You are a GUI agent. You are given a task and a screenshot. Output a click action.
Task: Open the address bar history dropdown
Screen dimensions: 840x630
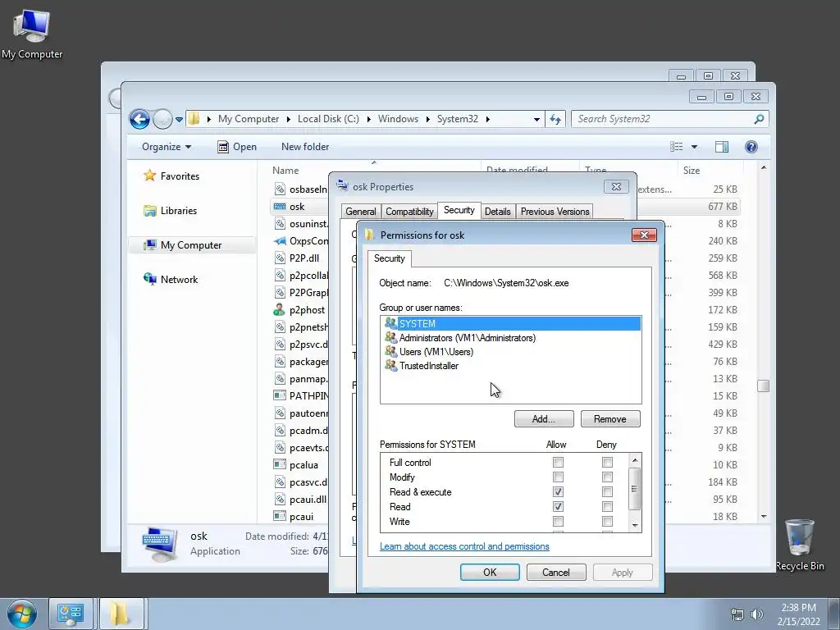(536, 119)
